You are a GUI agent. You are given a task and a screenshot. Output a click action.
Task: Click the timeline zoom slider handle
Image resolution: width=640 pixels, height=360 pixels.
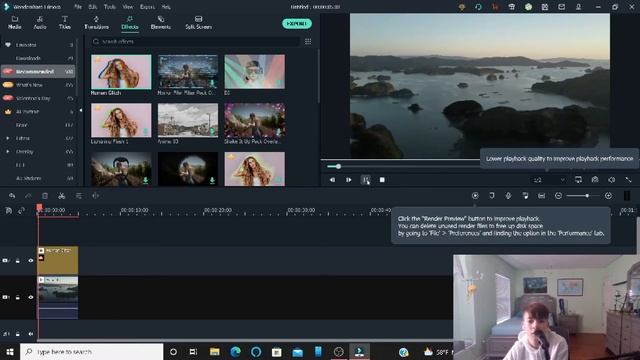click(x=587, y=196)
